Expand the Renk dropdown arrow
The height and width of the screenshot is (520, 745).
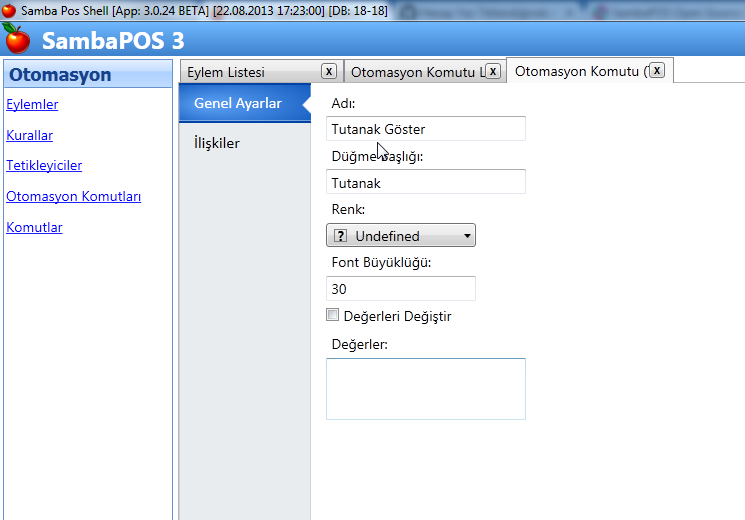[x=467, y=236]
